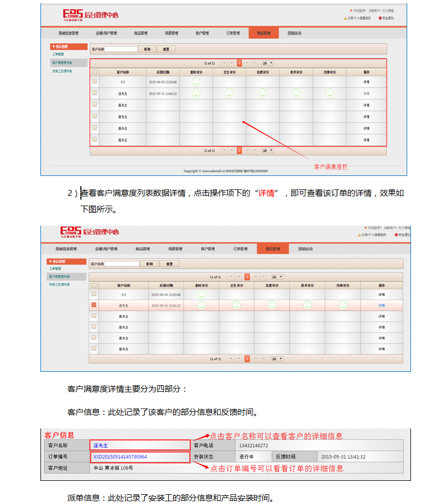Screen dimensions: 432x504
Task: Click previous-page icon in lower screenshot's top paginator
Action: pos(238,277)
